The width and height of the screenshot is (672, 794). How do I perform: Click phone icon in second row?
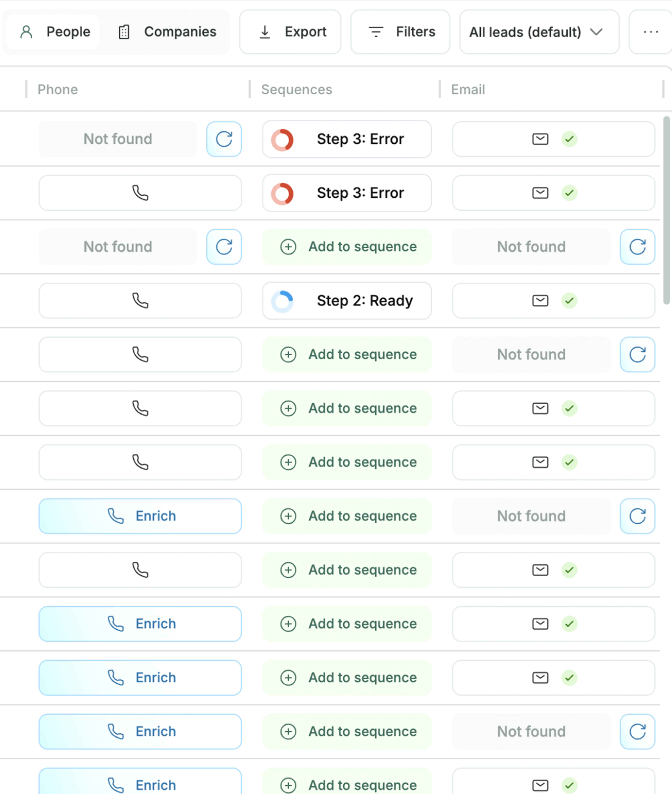[140, 193]
